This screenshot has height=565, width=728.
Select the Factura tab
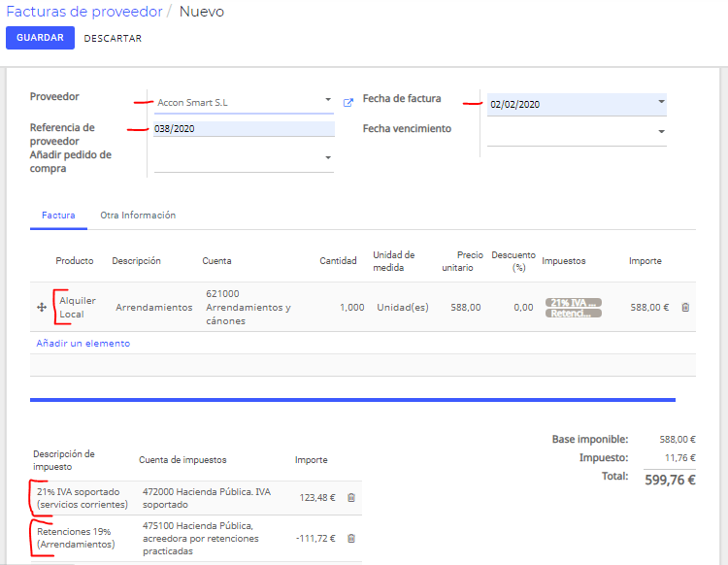point(58,215)
